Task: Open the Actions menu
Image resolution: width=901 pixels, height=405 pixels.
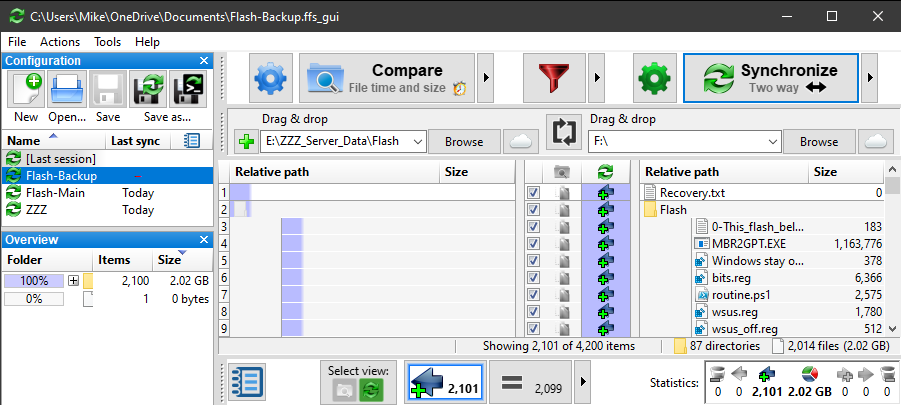Action: pyautogui.click(x=60, y=42)
